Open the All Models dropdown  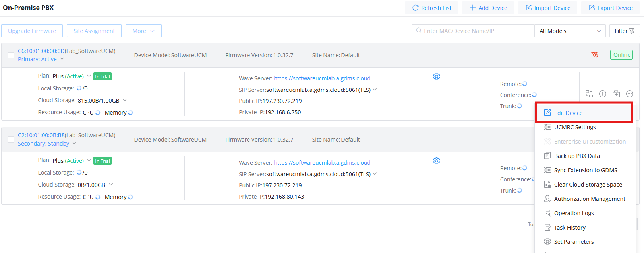click(x=570, y=31)
